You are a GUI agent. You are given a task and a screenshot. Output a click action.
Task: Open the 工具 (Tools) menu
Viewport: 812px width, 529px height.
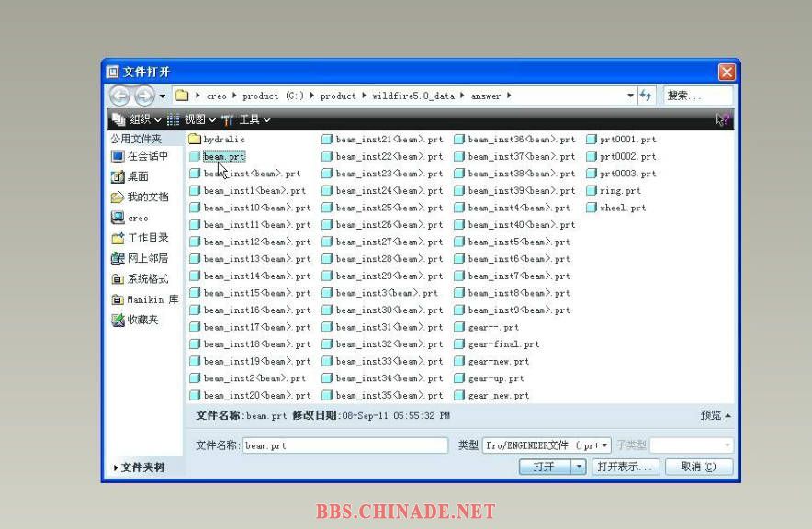(x=246, y=119)
